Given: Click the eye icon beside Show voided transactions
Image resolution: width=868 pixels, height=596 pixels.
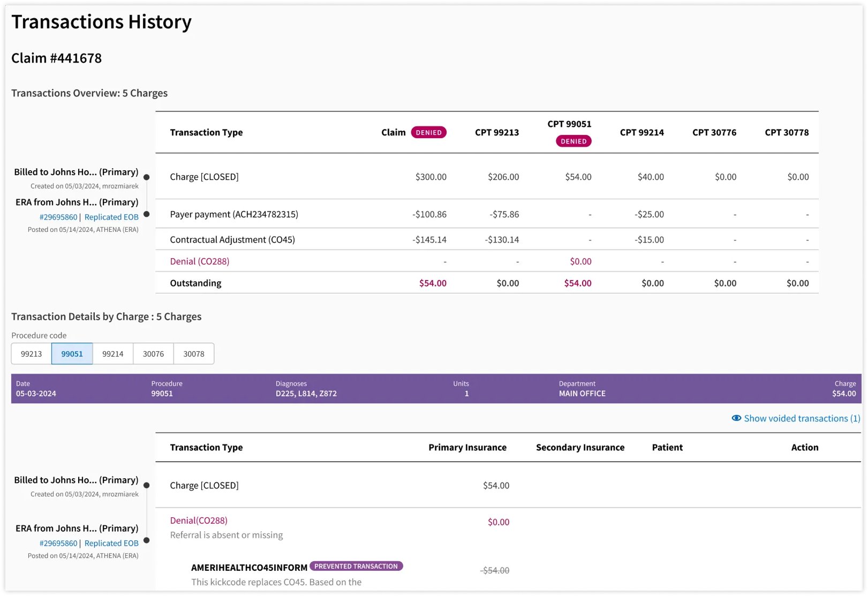Looking at the screenshot, I should pos(736,418).
